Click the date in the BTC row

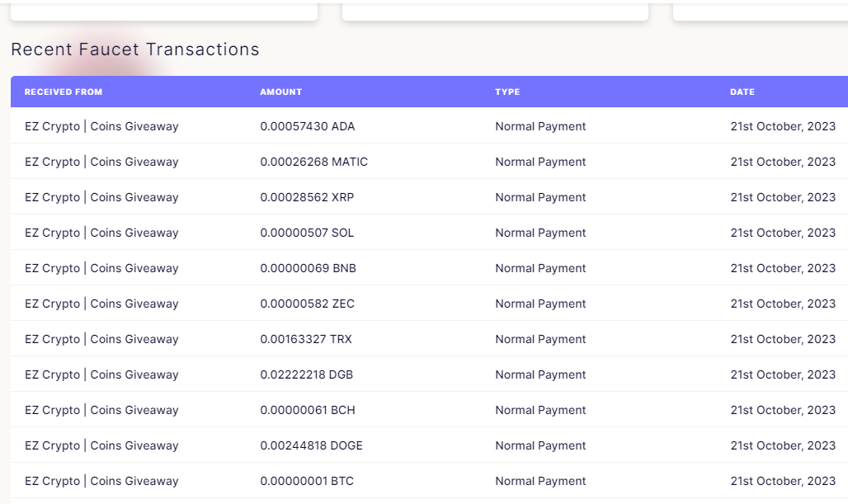tap(783, 481)
